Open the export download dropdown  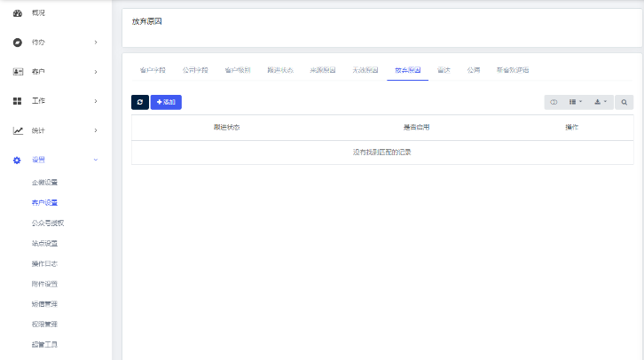[x=601, y=103]
